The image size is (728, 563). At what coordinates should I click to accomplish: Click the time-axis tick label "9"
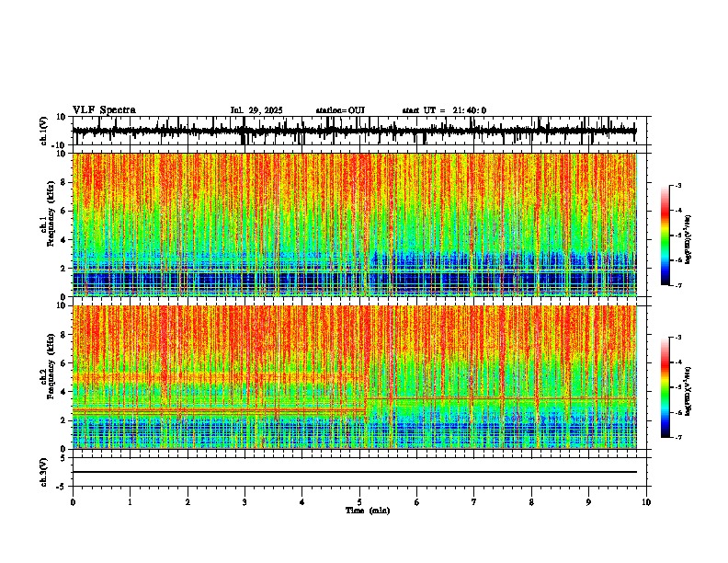point(588,502)
